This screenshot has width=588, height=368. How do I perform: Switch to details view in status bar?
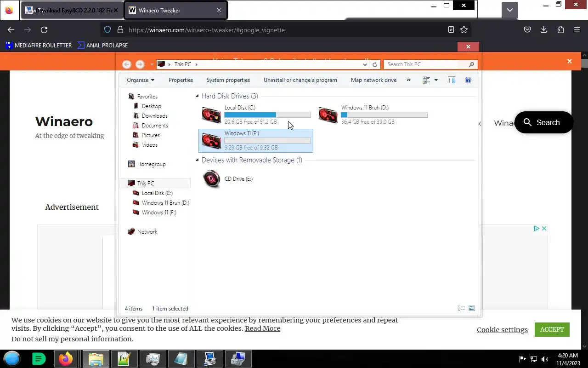coord(462,308)
